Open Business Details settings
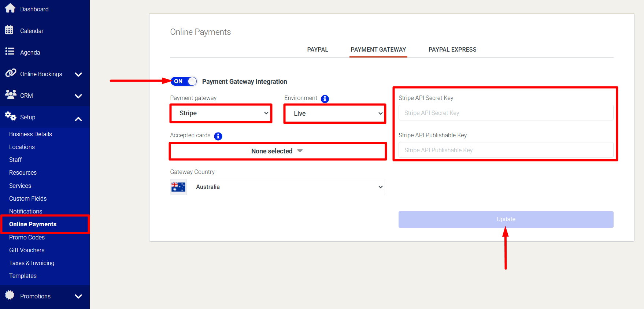 pyautogui.click(x=30, y=134)
